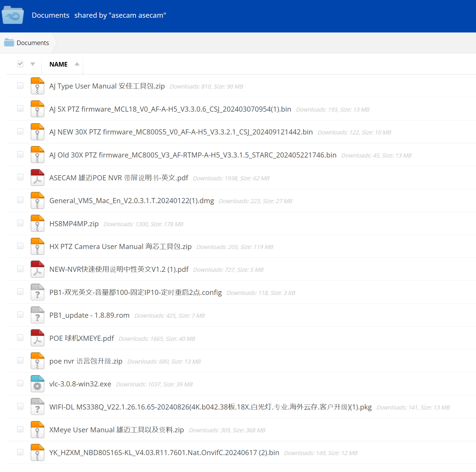This screenshot has height=472, width=476.
Task: Open XMeye User Manual 雄迈工具以及资料.zip
Action: pyautogui.click(x=117, y=430)
